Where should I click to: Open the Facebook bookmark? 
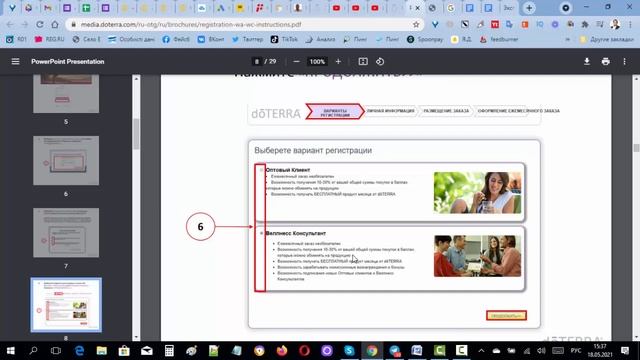(176, 39)
